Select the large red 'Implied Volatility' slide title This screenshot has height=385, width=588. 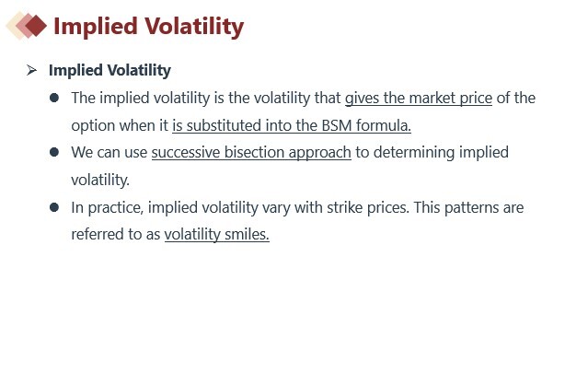click(149, 27)
